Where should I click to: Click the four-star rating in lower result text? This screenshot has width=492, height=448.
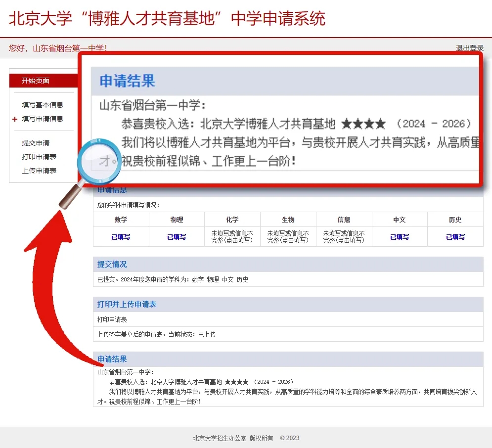tap(236, 382)
